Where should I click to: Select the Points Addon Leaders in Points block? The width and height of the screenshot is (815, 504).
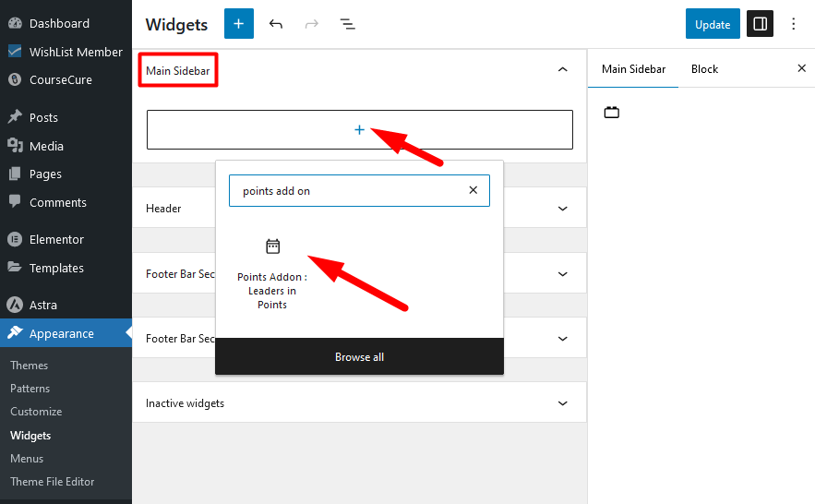coord(272,272)
